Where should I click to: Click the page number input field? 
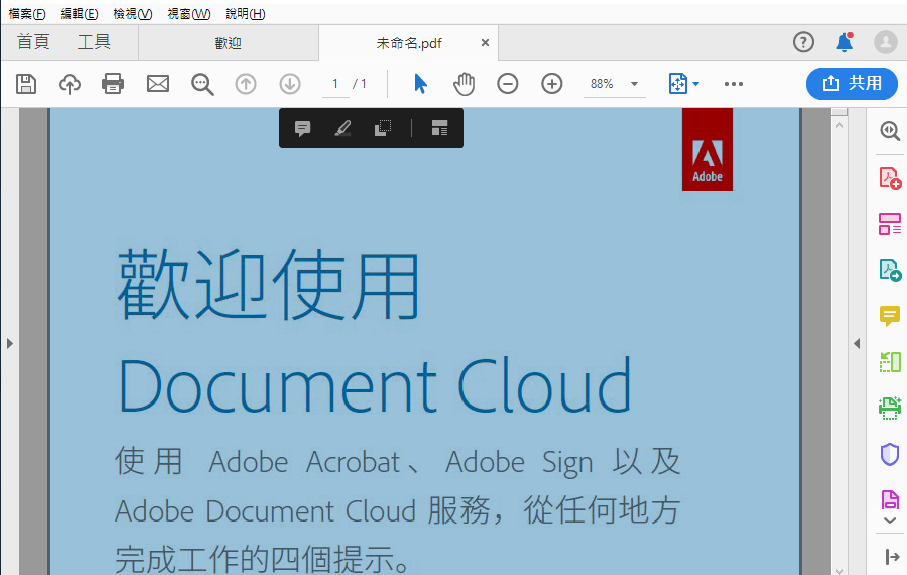[x=335, y=84]
